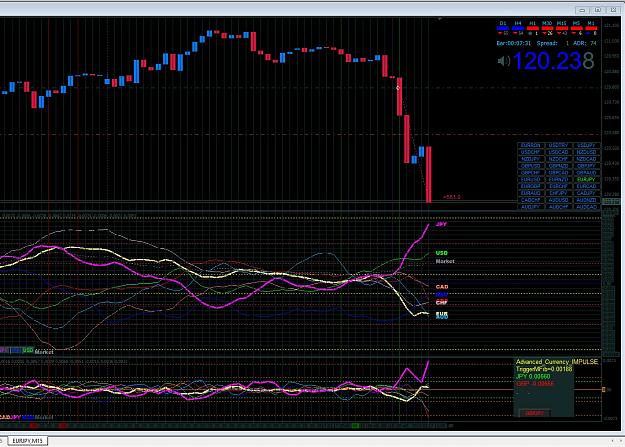The width and height of the screenshot is (625, 447).
Task: Click the large 120.238 price display
Action: (553, 61)
